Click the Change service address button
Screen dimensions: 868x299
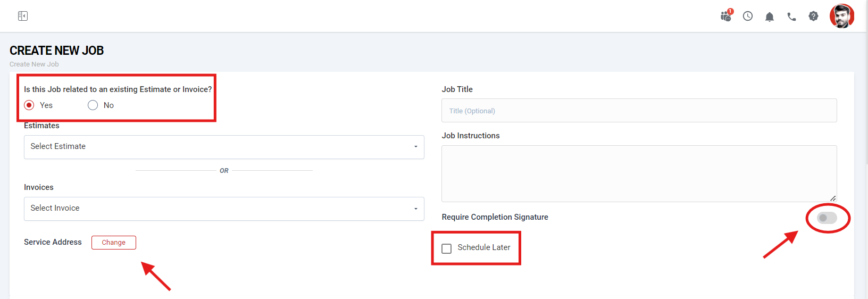[x=114, y=243]
